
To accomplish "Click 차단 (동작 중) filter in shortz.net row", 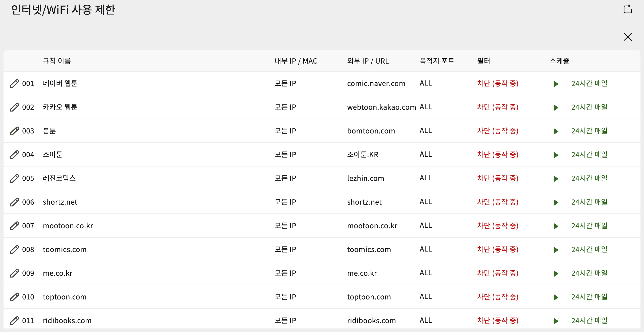I will pos(498,202).
